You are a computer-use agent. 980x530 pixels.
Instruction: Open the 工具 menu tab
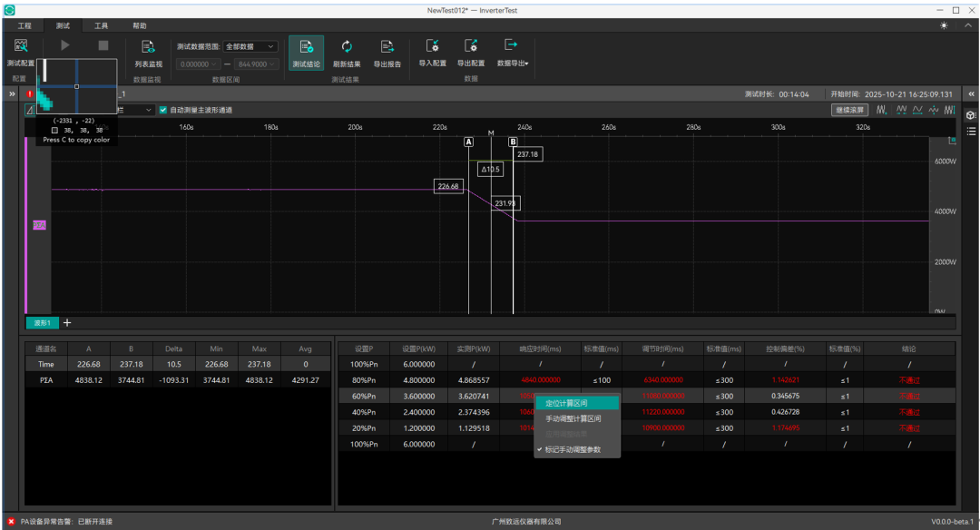tap(101, 25)
